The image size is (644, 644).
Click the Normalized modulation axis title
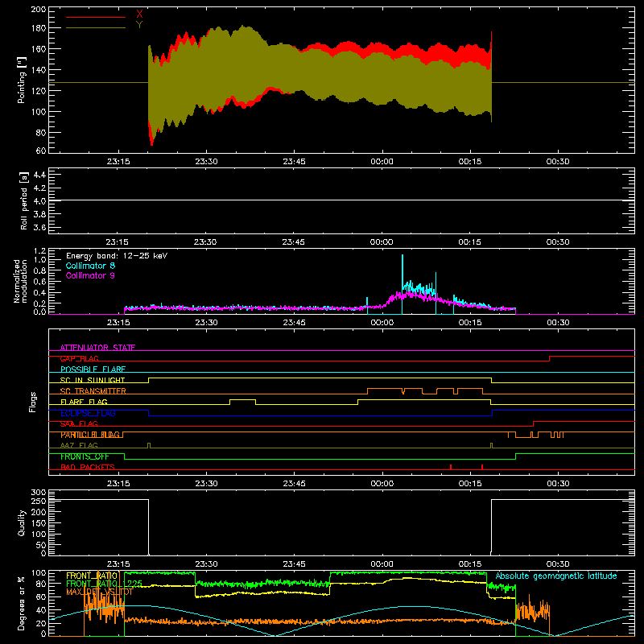20,281
